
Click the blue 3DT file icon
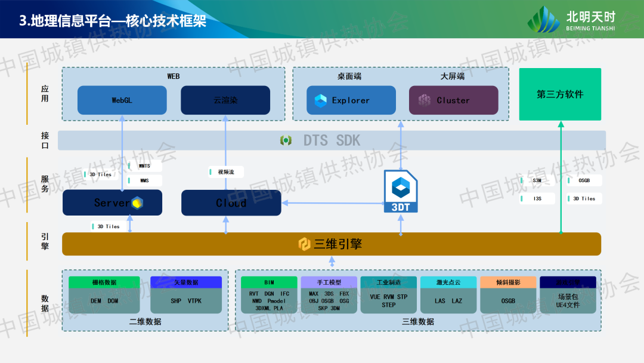tap(401, 191)
